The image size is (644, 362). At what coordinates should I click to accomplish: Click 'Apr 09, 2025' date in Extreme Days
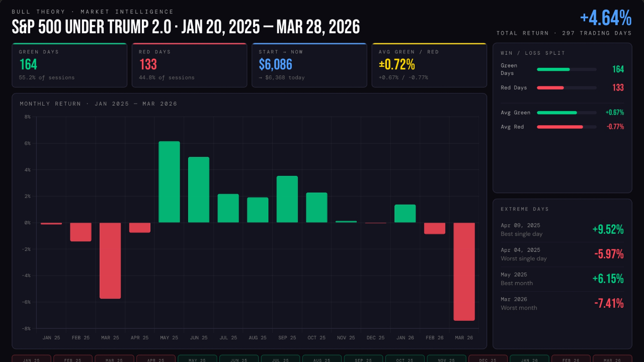point(520,225)
